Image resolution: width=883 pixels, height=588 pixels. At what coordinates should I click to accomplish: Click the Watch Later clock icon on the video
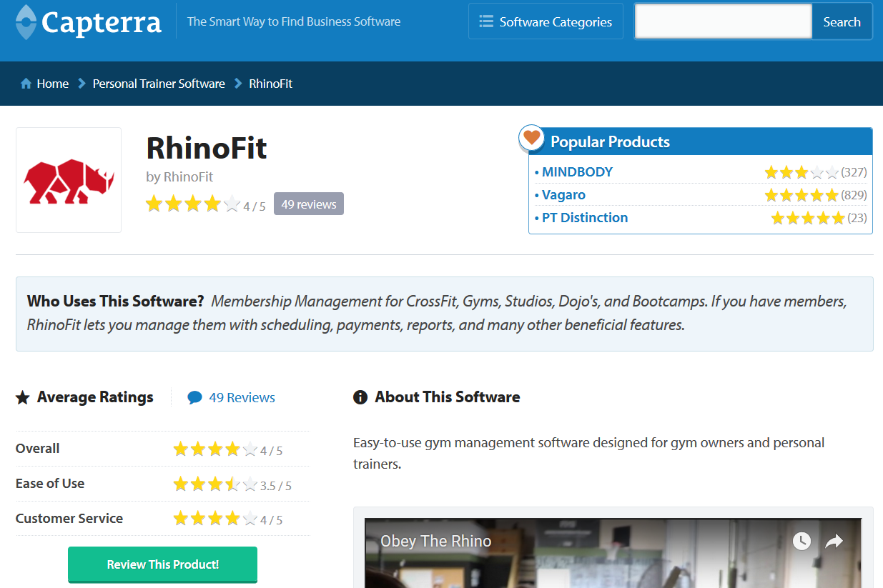click(x=801, y=542)
